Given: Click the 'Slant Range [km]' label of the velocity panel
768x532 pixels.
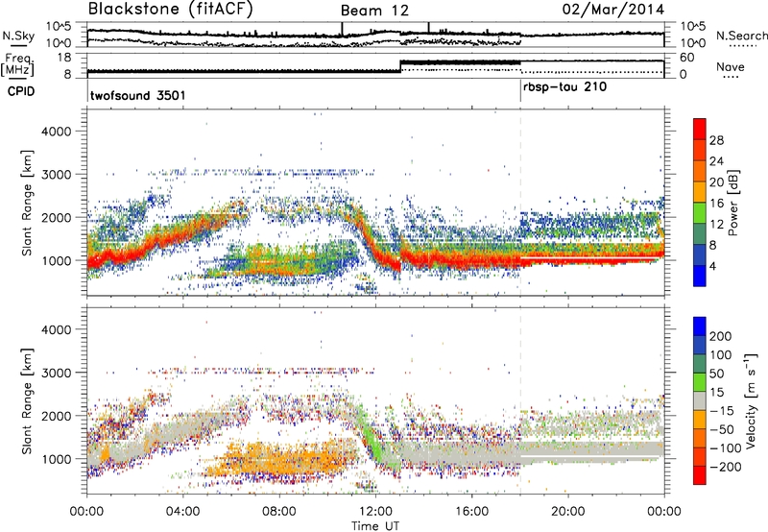Looking at the screenshot, I should click(x=27, y=400).
